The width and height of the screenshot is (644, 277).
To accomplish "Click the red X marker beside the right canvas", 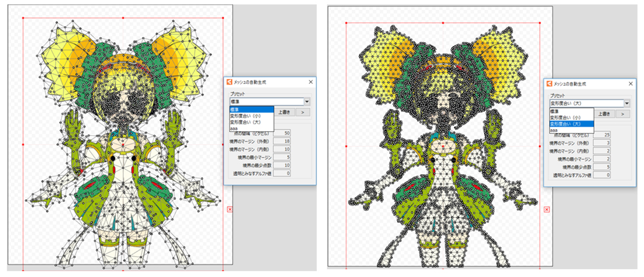I will pos(547,209).
